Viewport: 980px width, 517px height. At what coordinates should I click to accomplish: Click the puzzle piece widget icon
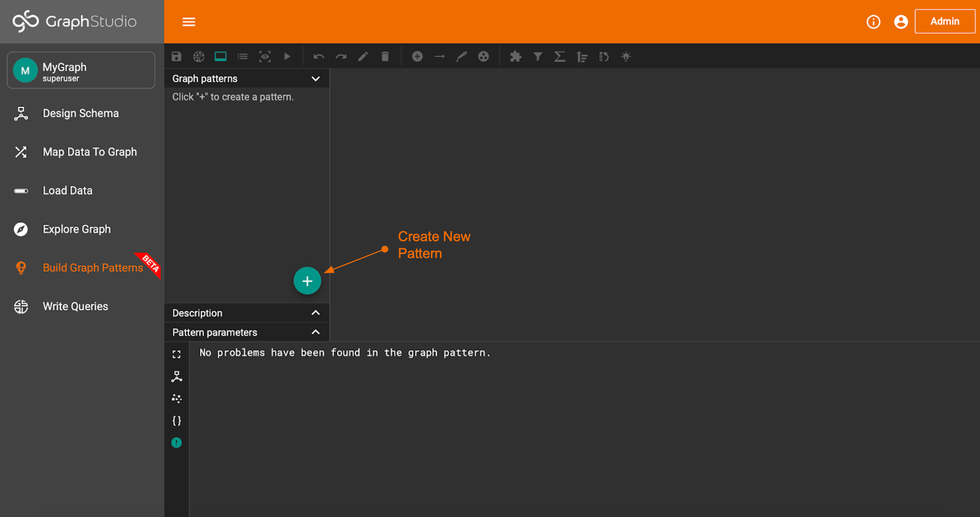(x=515, y=56)
